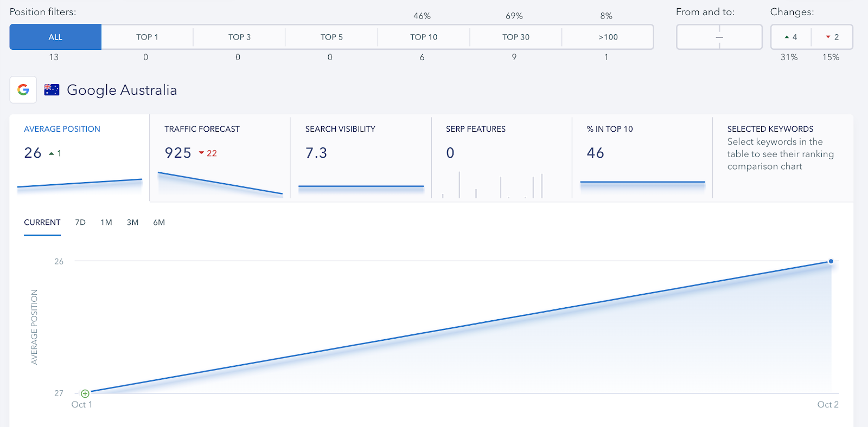Image resolution: width=868 pixels, height=427 pixels.
Task: Switch chart to 1M period
Action: pos(106,223)
